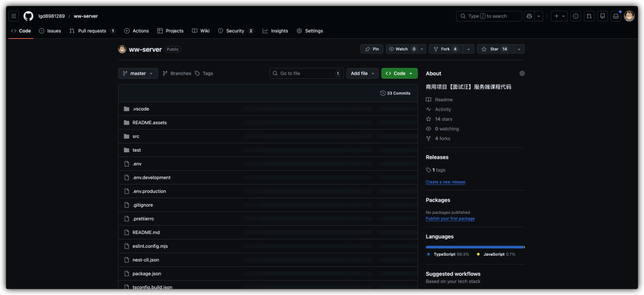Go to GitHub home via Octocat logo
Screen dimensions: 644x295
click(x=29, y=16)
